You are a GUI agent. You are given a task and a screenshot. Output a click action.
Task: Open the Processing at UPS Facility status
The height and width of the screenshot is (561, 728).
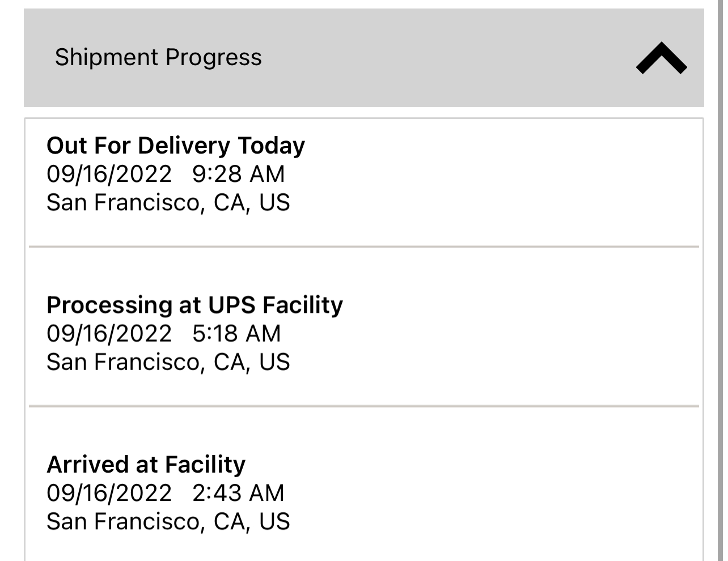194,305
